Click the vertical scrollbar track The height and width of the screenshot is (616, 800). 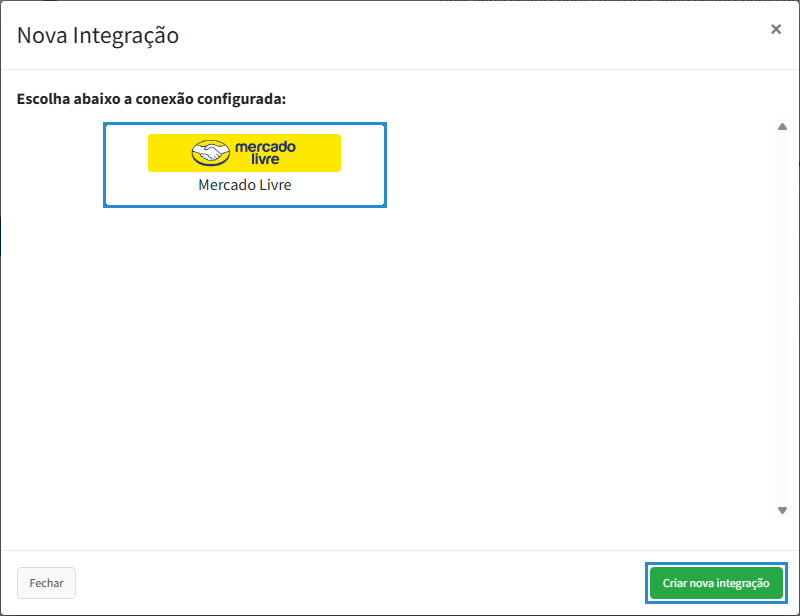(x=782, y=318)
